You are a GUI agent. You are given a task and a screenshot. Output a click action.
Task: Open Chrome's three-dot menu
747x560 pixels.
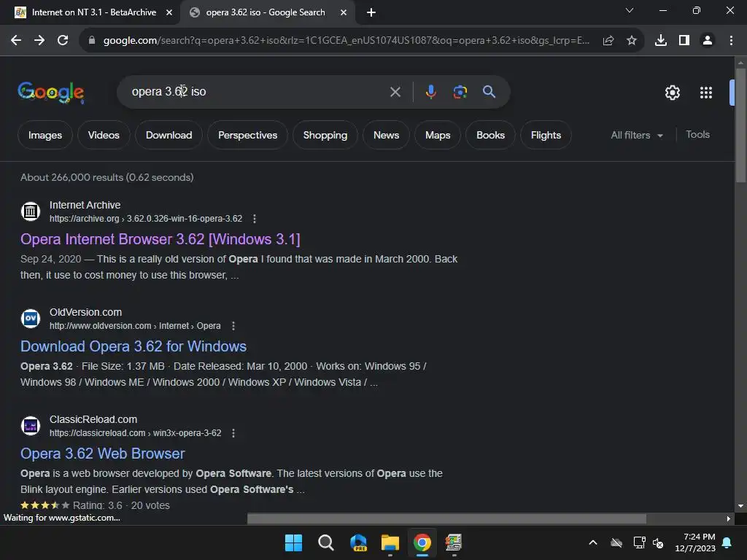coord(731,41)
